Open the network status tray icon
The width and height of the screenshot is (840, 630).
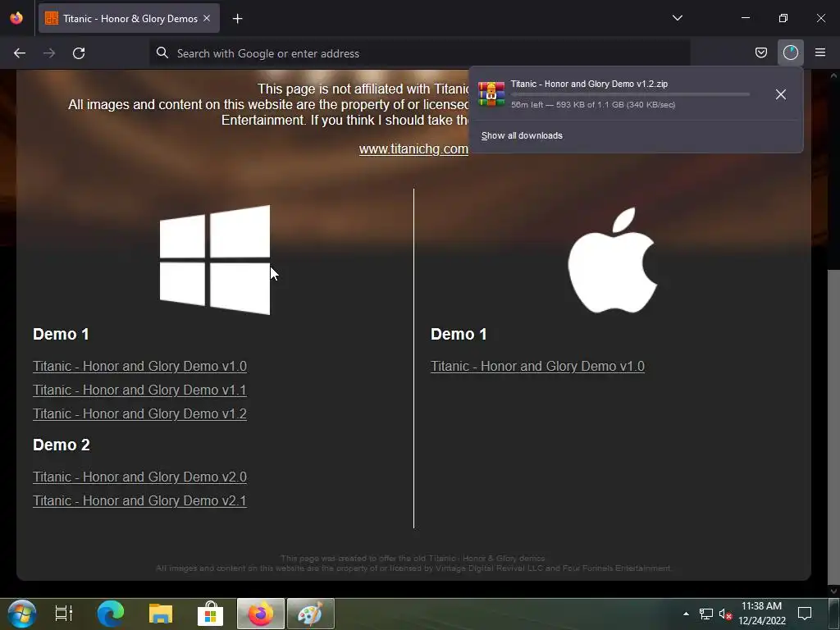706,614
